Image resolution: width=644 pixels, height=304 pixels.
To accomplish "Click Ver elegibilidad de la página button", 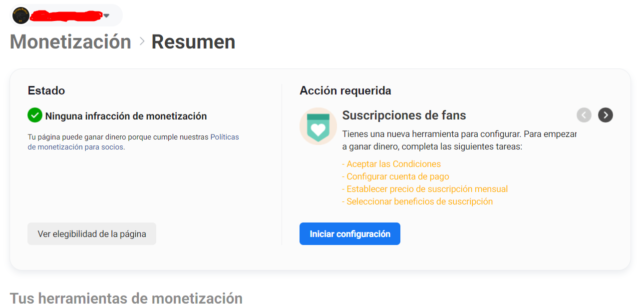I will 92,233.
